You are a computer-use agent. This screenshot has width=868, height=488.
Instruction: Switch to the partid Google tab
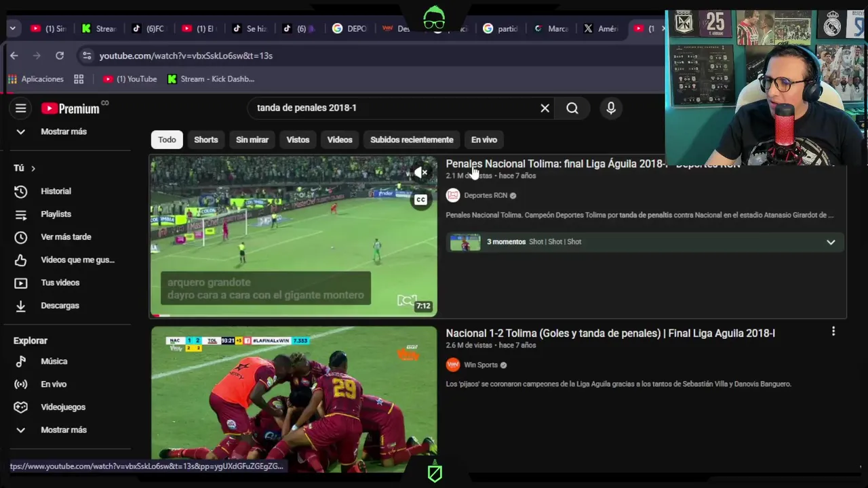click(x=500, y=28)
